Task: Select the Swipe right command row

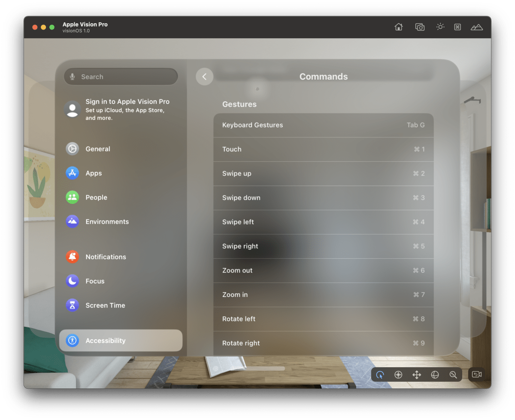Action: click(324, 246)
